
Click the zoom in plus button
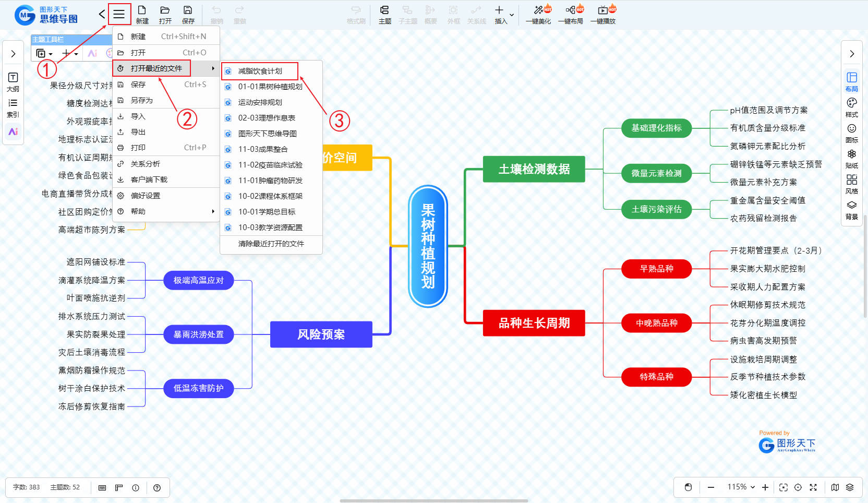pos(765,487)
